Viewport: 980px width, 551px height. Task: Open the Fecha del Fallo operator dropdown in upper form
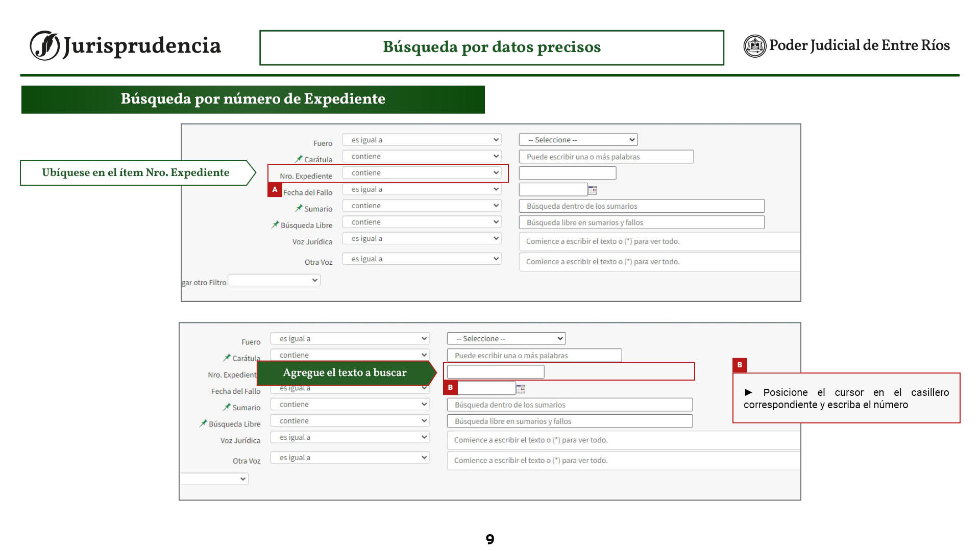(x=422, y=189)
